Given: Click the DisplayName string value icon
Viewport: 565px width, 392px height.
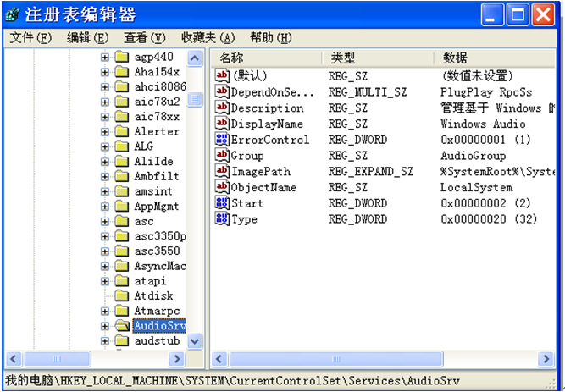Looking at the screenshot, I should pyautogui.click(x=223, y=124).
